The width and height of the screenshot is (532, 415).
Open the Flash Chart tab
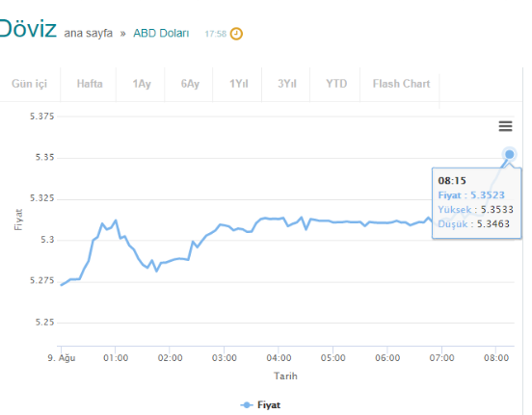click(x=401, y=84)
